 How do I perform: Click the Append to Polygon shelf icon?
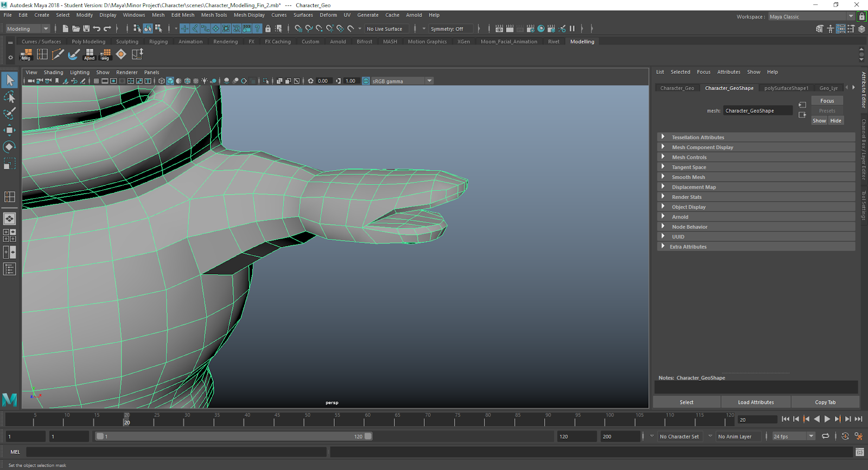point(90,54)
